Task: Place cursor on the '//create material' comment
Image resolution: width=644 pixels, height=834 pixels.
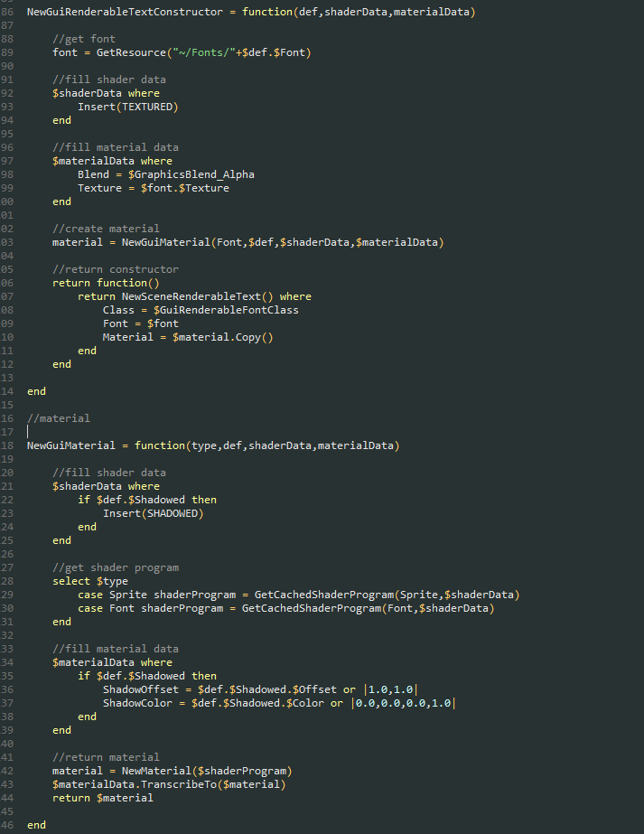Action: pos(106,229)
